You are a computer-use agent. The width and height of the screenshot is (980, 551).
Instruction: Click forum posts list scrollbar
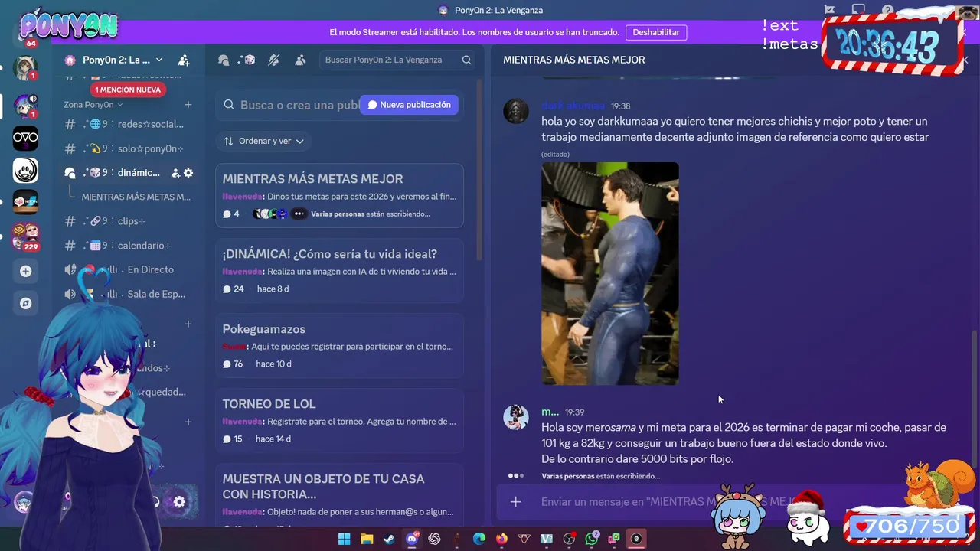(480, 168)
